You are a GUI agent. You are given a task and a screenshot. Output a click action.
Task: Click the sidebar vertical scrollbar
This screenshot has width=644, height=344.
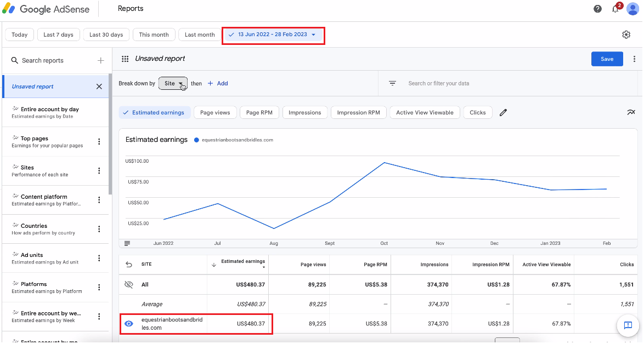tap(110, 134)
